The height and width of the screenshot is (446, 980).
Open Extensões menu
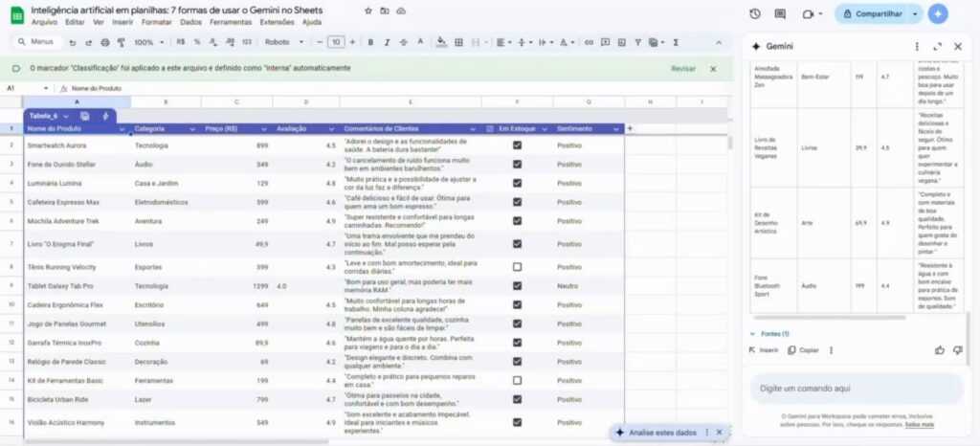point(277,22)
